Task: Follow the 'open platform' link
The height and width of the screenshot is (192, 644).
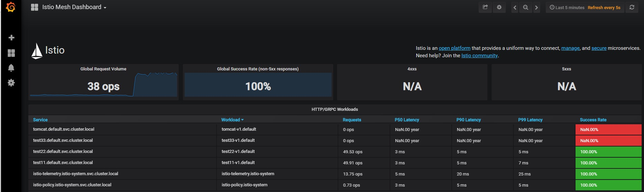Action: pos(454,48)
